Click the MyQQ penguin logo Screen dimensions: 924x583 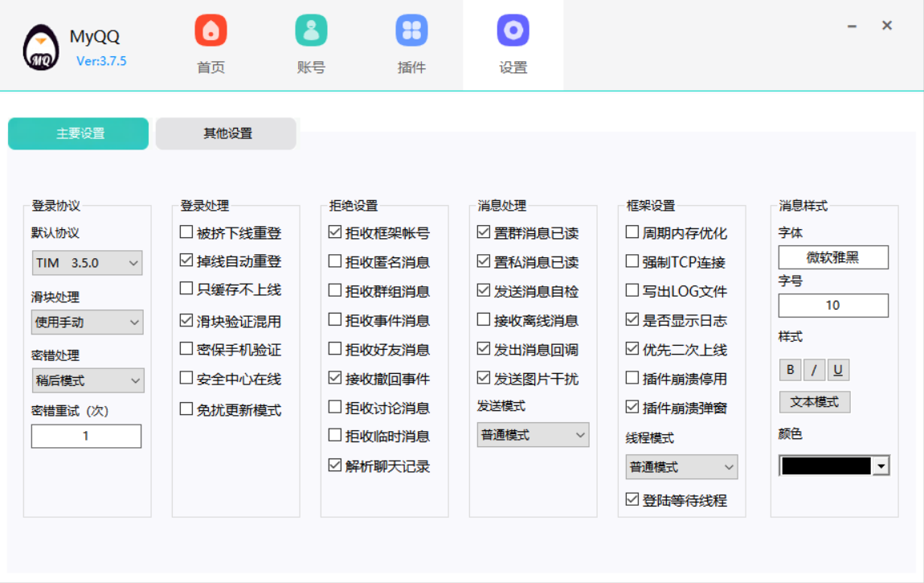coord(40,44)
